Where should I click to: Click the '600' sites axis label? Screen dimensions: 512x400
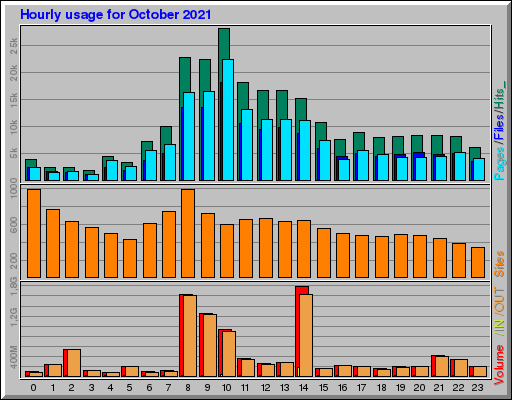click(x=13, y=225)
